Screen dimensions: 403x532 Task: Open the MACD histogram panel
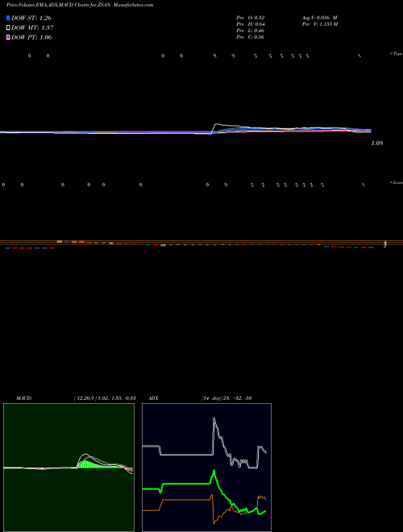point(69,468)
